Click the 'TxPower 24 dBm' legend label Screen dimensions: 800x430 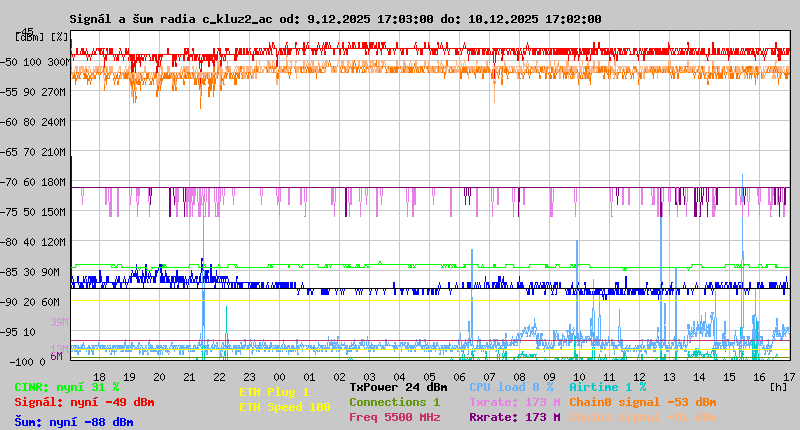point(398,387)
